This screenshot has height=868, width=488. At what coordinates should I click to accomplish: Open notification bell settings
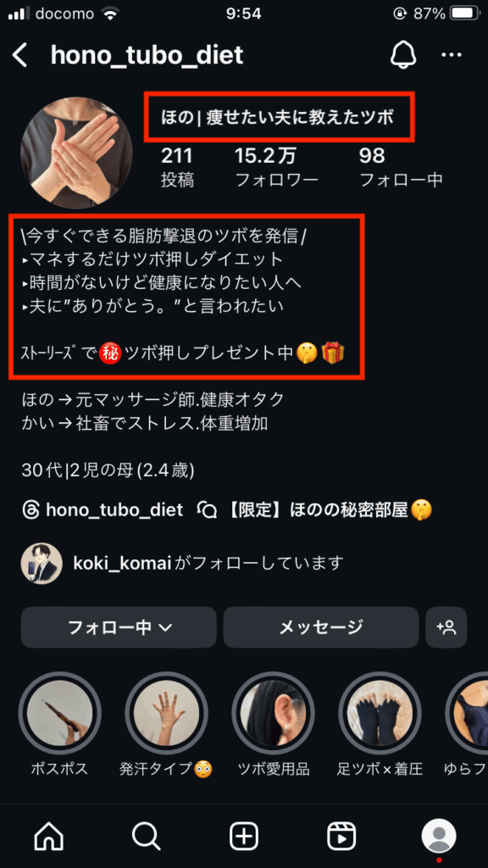403,55
